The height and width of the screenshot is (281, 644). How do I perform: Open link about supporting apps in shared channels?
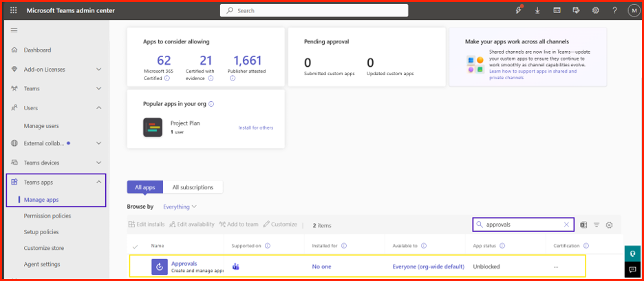pyautogui.click(x=533, y=74)
